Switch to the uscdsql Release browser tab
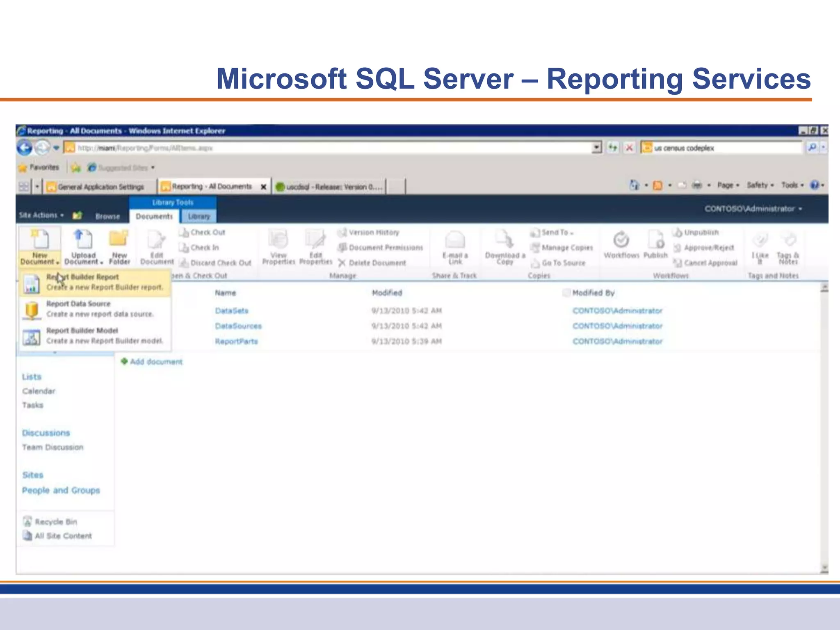840x630 pixels. [x=329, y=187]
